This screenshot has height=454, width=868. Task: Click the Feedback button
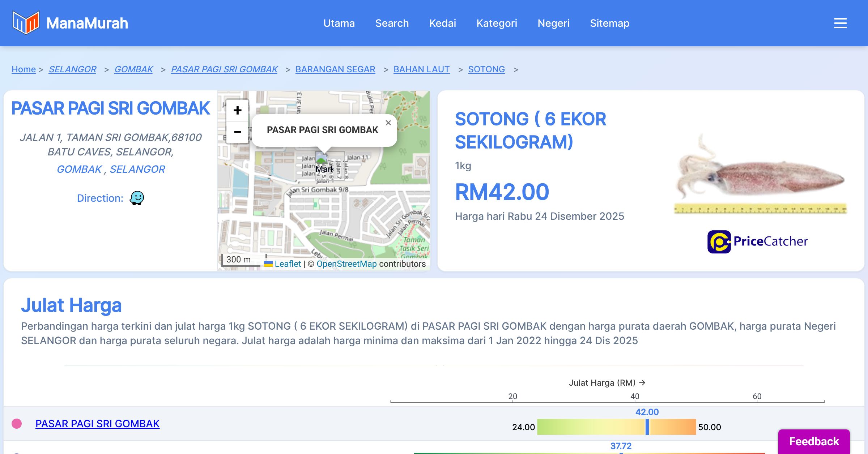point(814,441)
